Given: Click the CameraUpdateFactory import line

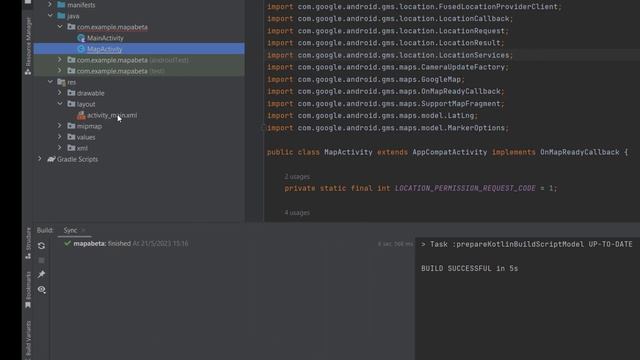Looking at the screenshot, I should point(388,67).
